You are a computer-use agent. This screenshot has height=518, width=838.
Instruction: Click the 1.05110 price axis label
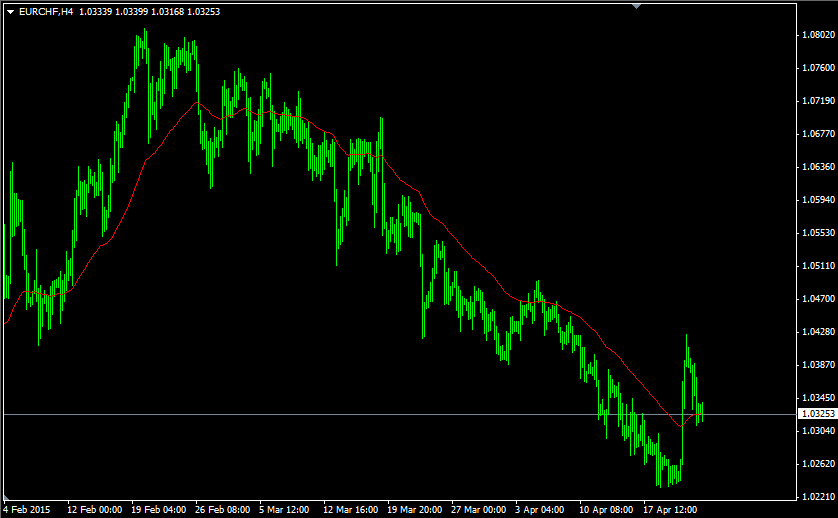tap(818, 266)
